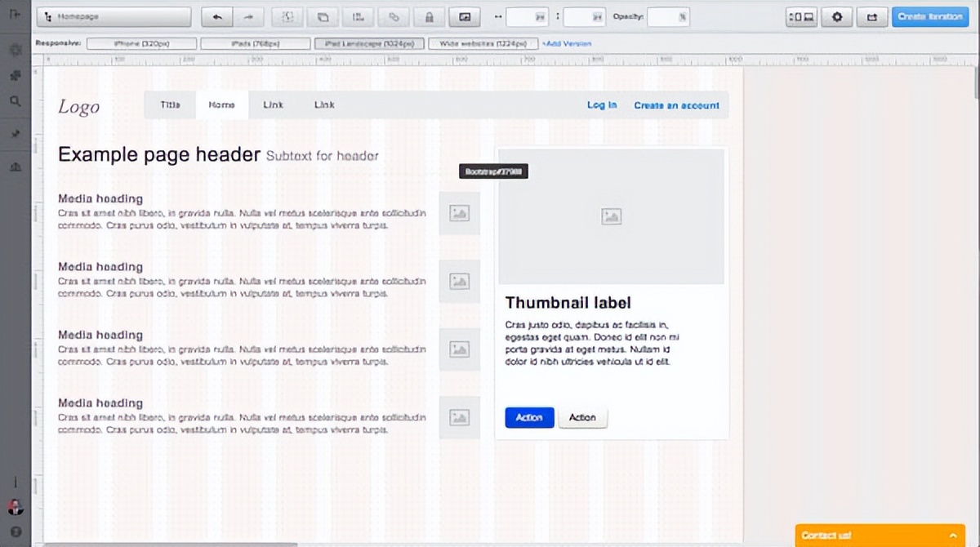Image resolution: width=980 pixels, height=547 pixels.
Task: Select the Home tab in mockup navbar
Action: (x=222, y=105)
